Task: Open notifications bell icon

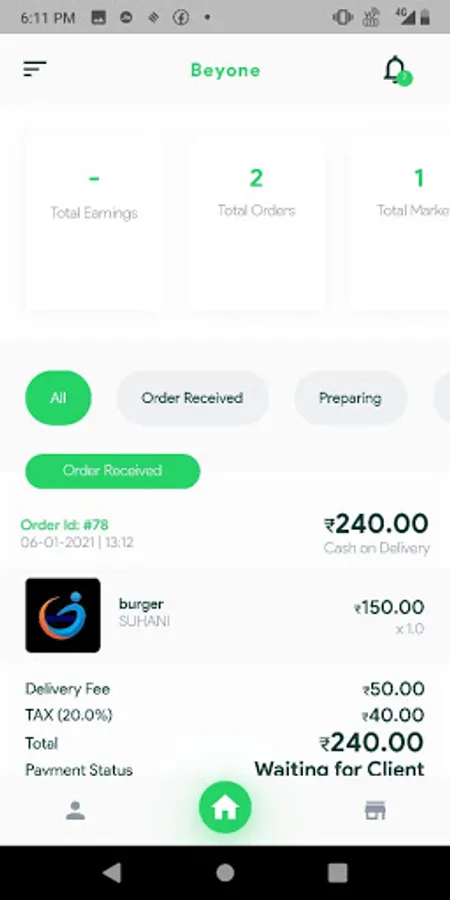Action: pyautogui.click(x=397, y=71)
